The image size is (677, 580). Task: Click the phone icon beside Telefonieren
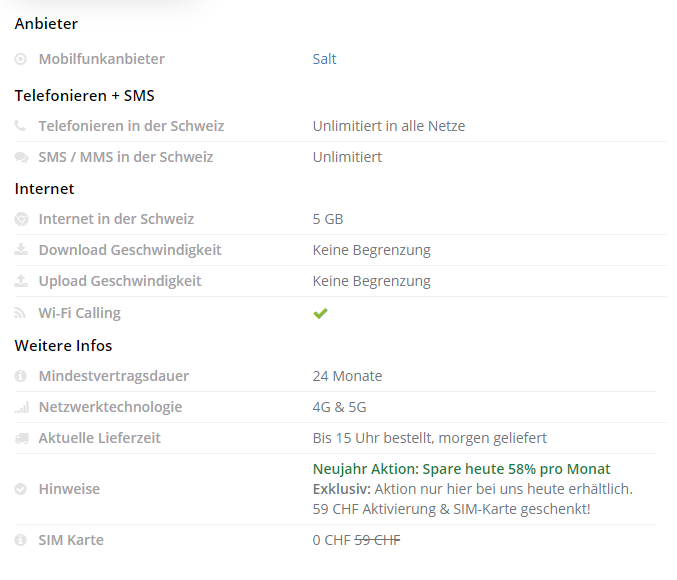(21, 126)
